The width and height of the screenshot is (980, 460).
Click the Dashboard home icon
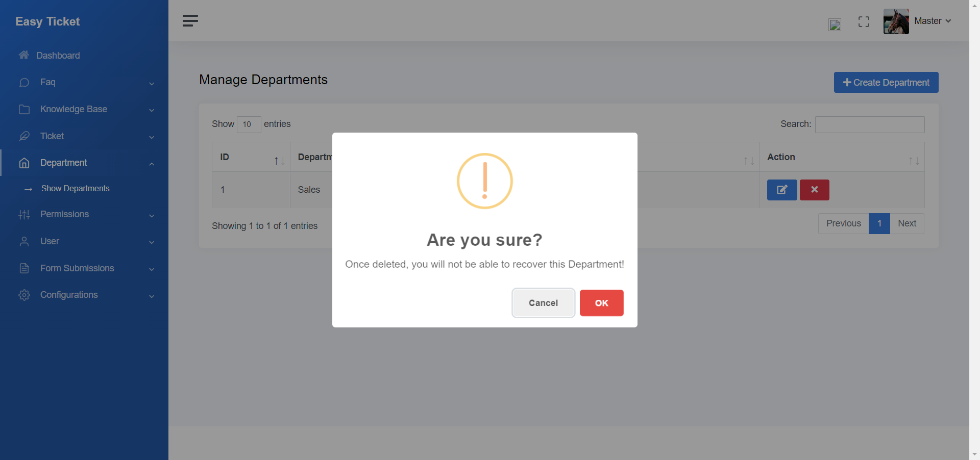click(x=23, y=55)
